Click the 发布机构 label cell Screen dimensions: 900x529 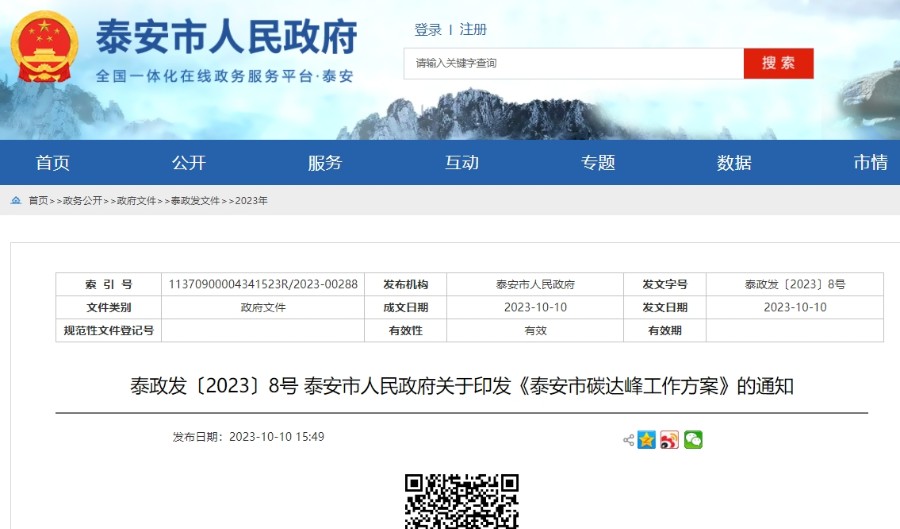[x=405, y=285]
